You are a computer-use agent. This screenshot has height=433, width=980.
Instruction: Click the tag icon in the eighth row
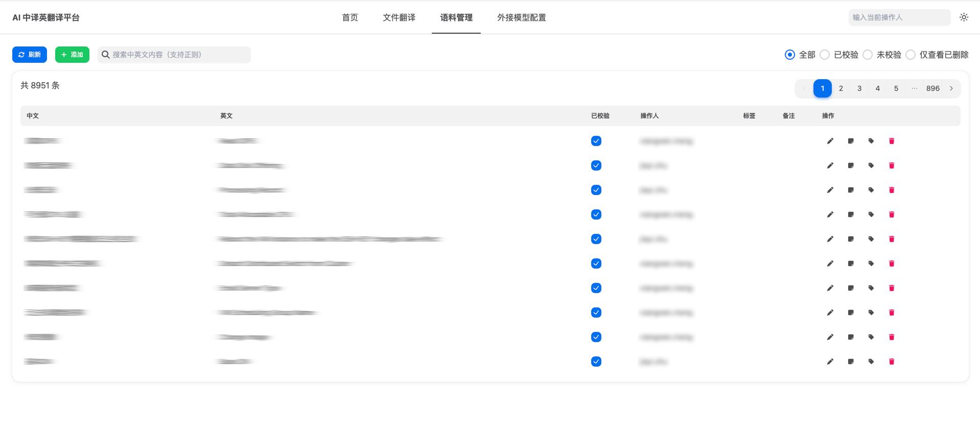pos(871,312)
